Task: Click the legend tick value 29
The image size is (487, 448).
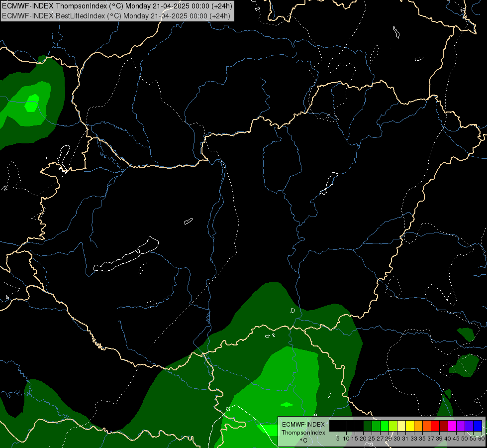Action: [389, 439]
